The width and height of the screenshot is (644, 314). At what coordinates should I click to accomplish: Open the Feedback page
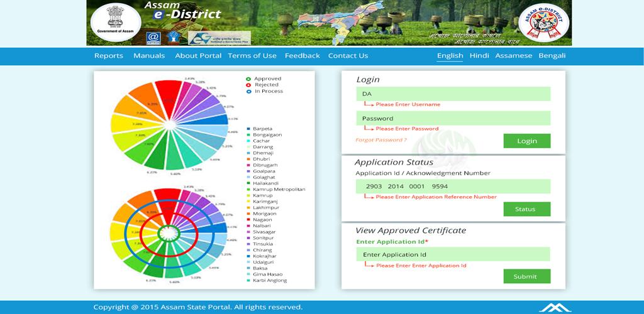point(303,56)
